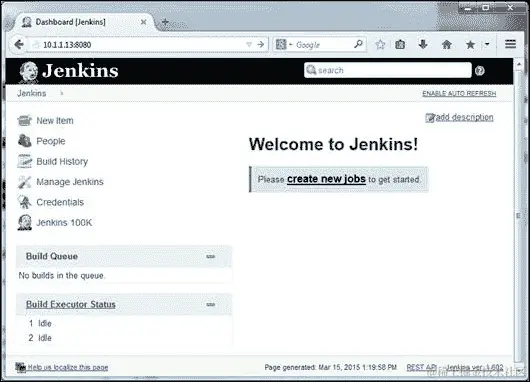Screen dimensions: 530x382
Task: Click the add description edit icon
Action: pos(430,118)
